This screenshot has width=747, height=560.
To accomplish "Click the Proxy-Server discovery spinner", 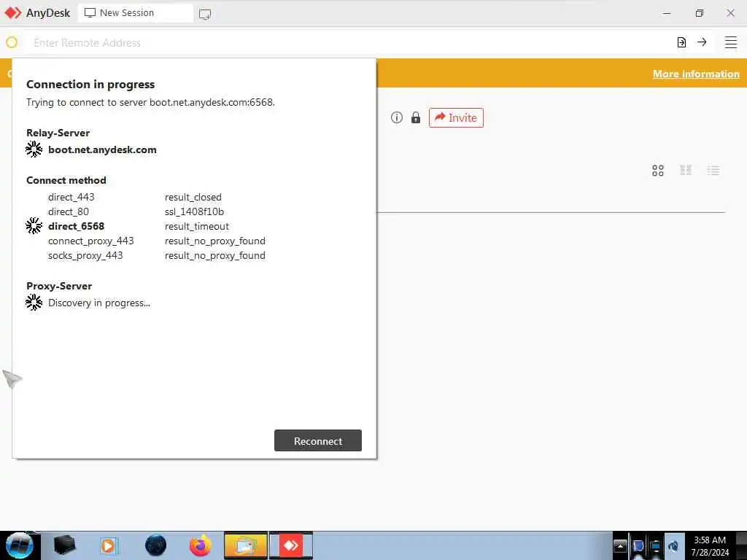I will (34, 303).
